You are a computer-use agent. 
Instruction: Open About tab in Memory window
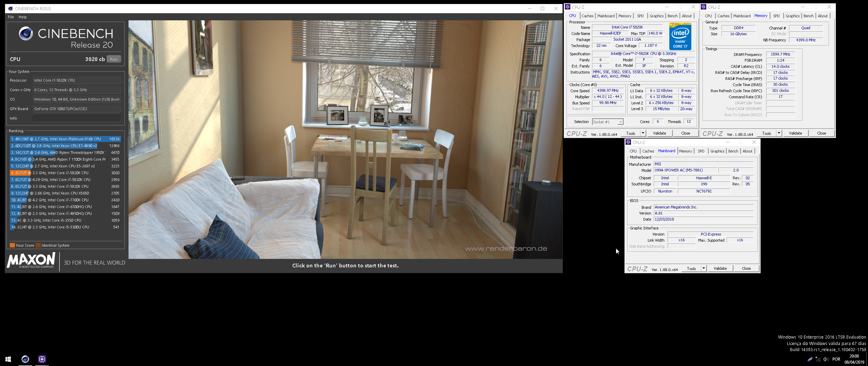tap(823, 16)
